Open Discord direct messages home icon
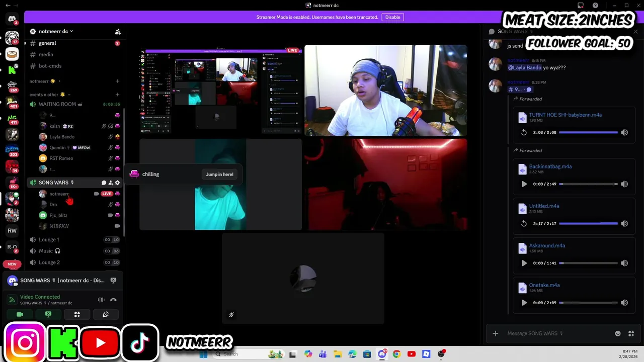The width and height of the screenshot is (644, 362). 12,19
